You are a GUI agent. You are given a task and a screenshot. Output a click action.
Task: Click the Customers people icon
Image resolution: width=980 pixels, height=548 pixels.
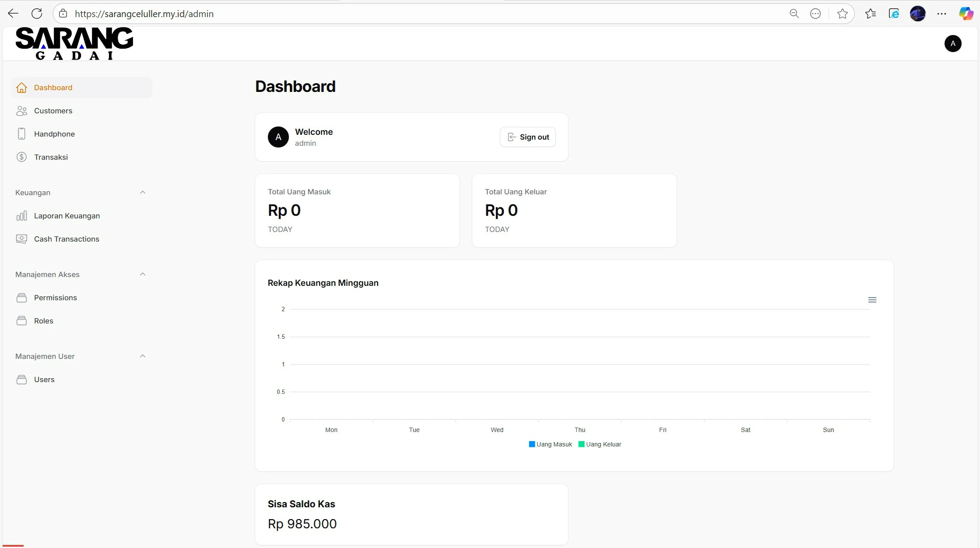click(x=21, y=111)
